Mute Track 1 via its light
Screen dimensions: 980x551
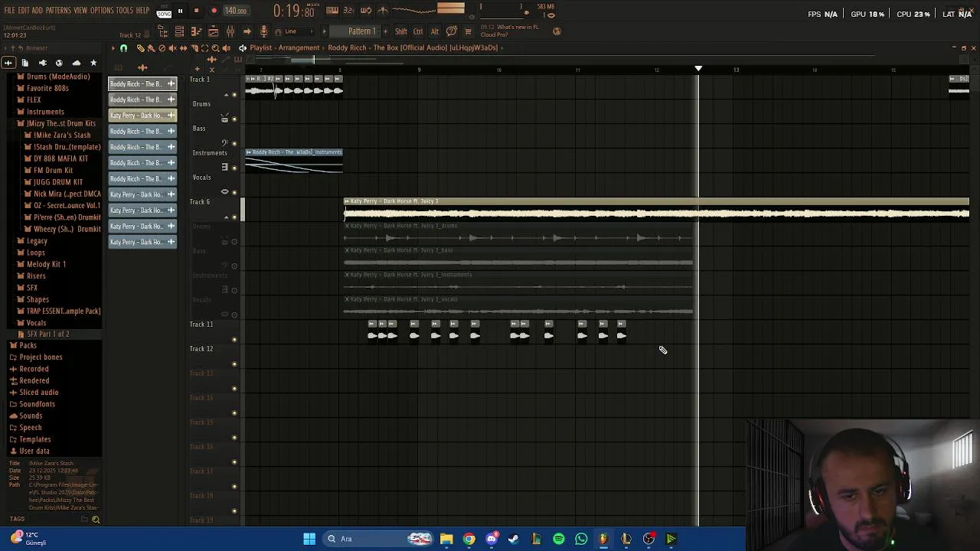click(234, 95)
